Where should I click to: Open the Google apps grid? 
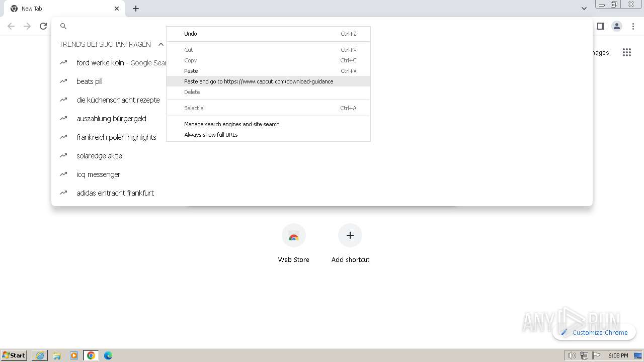(x=626, y=52)
